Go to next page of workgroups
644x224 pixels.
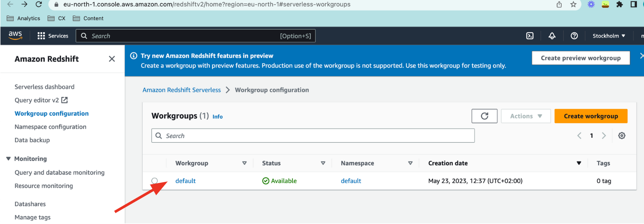tap(604, 136)
